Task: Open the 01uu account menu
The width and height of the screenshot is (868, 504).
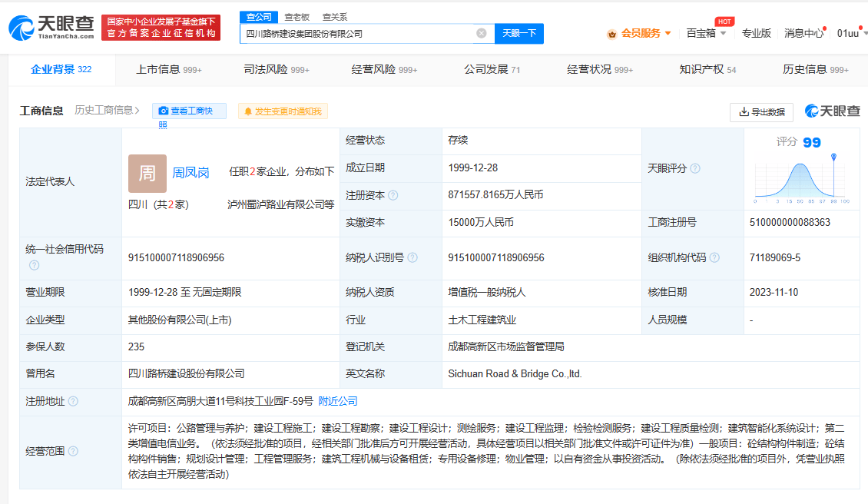Action: click(851, 33)
